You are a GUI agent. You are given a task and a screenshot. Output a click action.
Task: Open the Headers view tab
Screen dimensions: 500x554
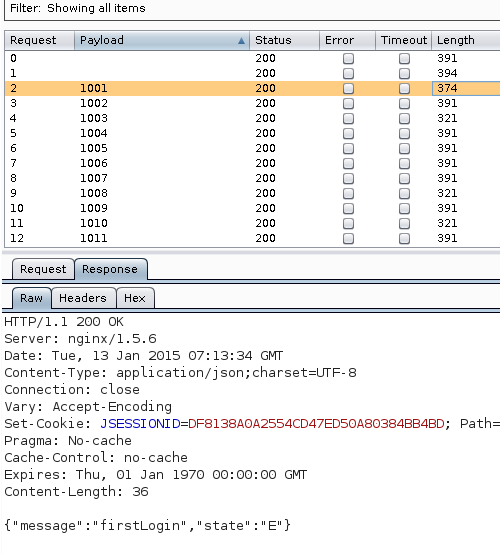coord(83,298)
